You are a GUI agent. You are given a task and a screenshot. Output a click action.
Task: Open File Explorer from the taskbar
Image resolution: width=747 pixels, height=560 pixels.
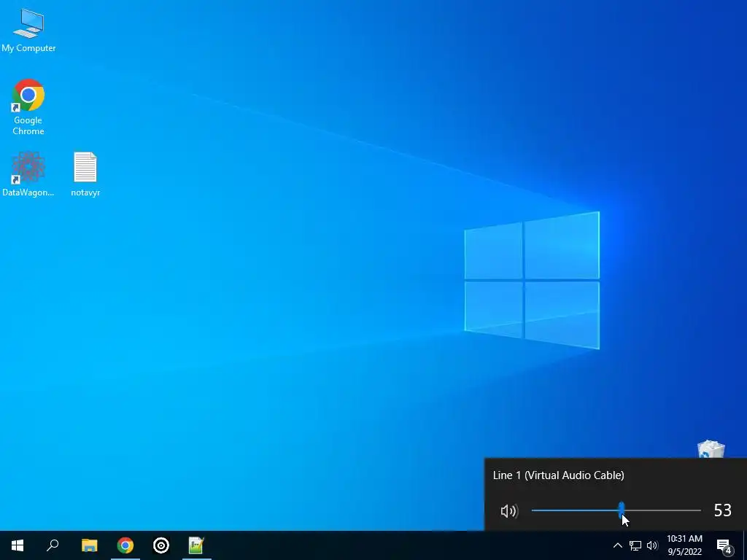[89, 545]
